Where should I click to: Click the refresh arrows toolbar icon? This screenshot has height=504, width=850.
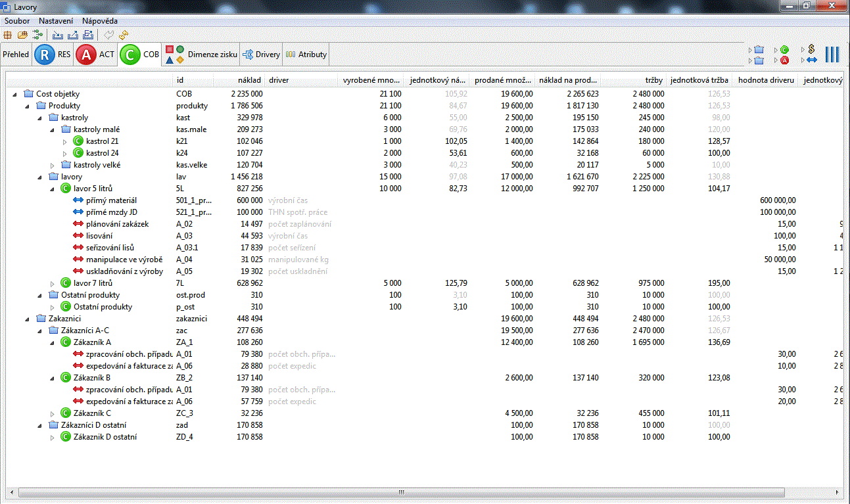pos(124,35)
